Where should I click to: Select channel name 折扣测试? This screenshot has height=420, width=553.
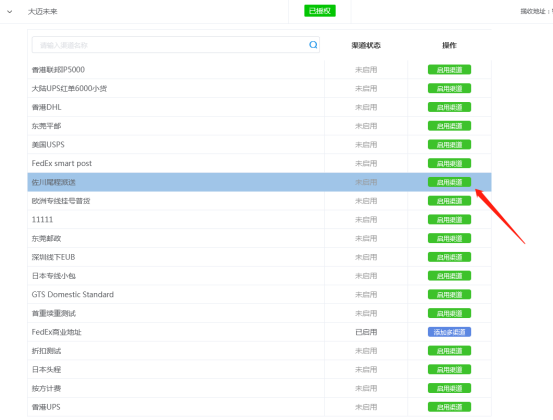46,351
